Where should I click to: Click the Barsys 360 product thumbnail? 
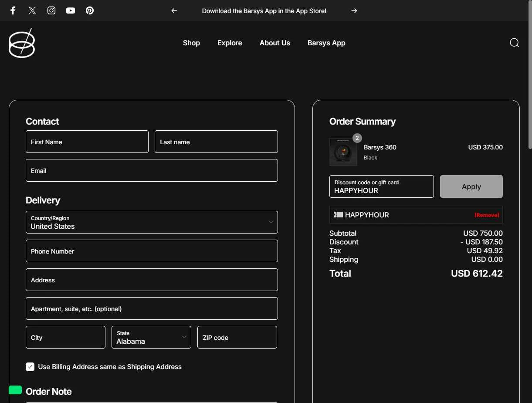343,152
